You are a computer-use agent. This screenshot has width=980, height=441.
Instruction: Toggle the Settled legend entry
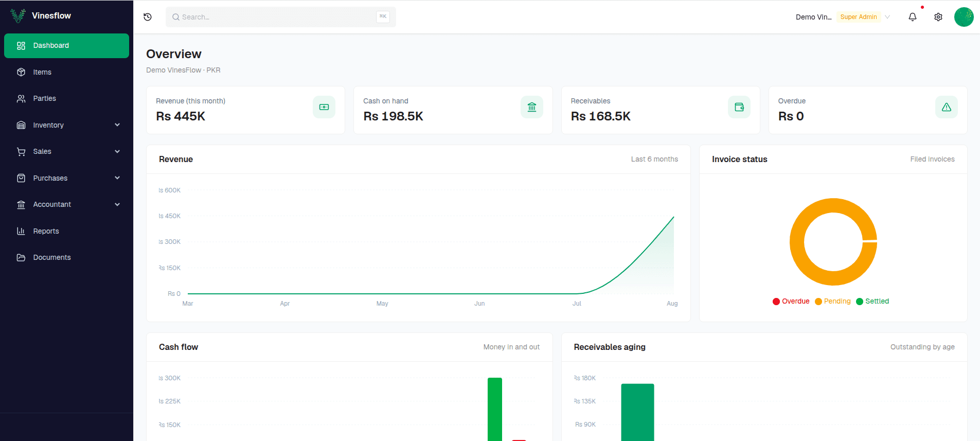872,302
